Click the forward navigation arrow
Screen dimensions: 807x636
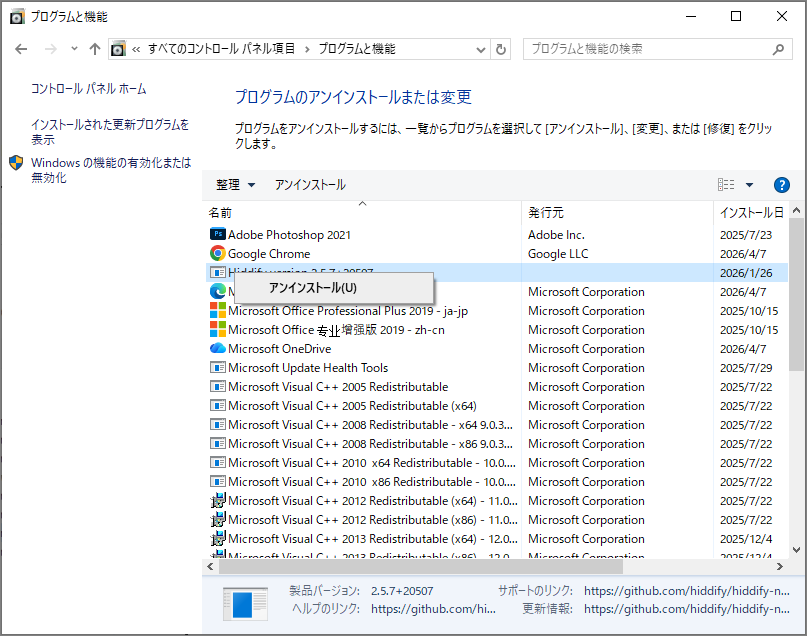point(50,49)
